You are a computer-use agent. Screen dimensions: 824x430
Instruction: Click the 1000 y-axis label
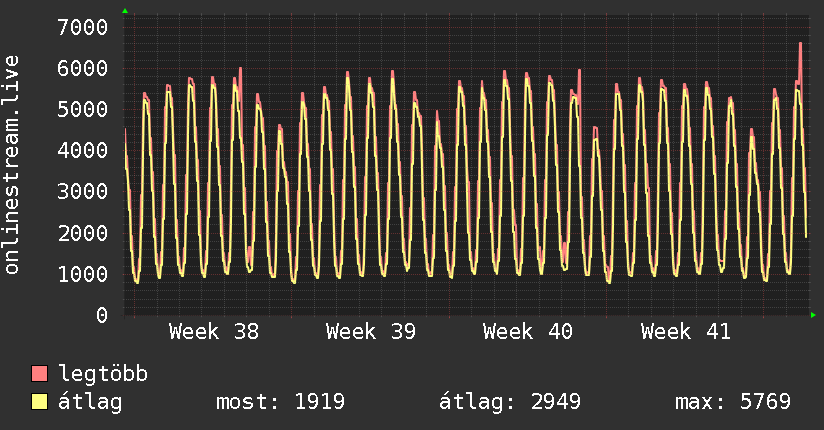pyautogui.click(x=83, y=274)
